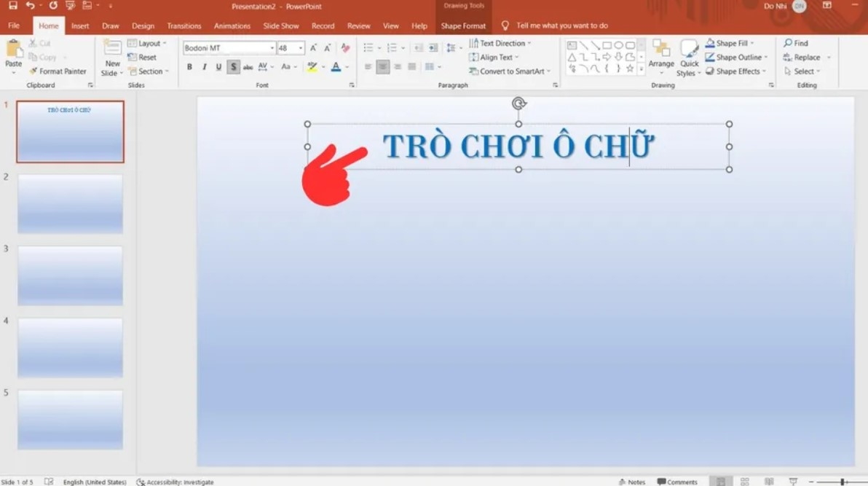The image size is (868, 486).
Task: Click Find in Editing group
Action: click(x=795, y=43)
